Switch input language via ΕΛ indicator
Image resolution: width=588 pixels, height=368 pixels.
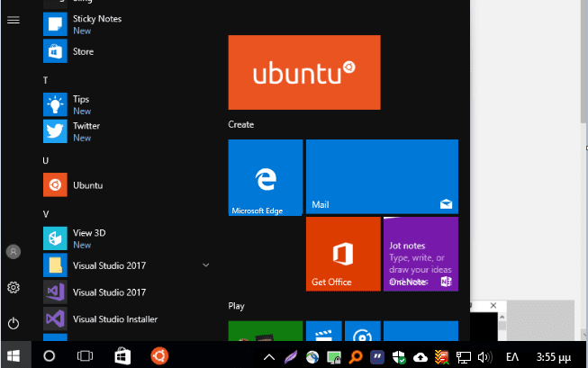pyautogui.click(x=512, y=357)
